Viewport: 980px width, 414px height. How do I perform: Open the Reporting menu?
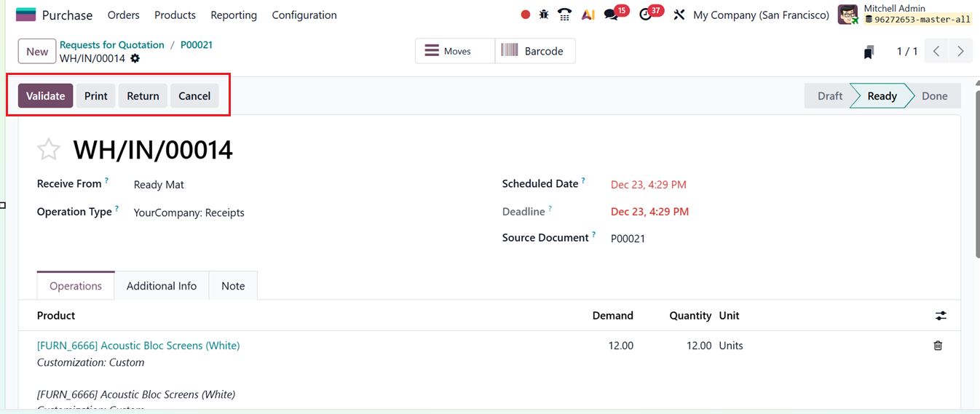(234, 15)
